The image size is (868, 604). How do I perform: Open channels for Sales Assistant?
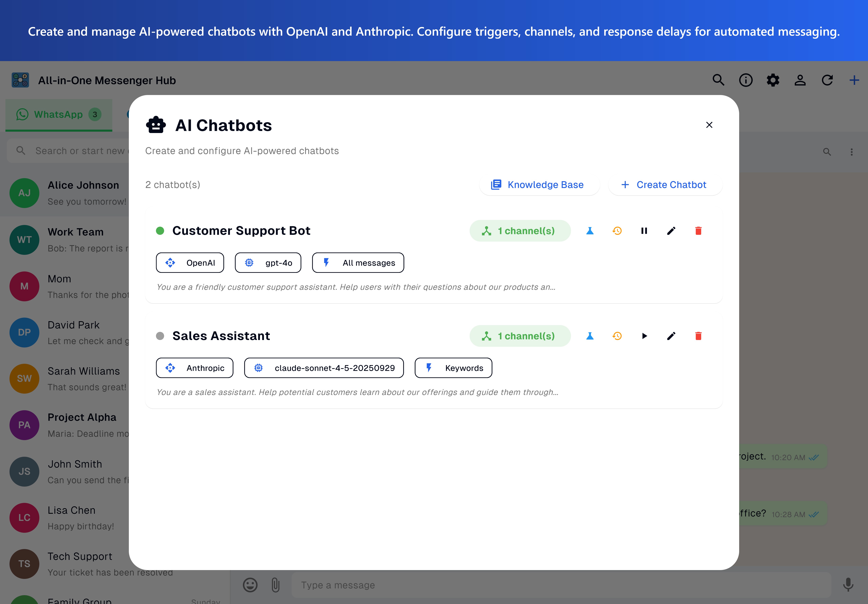point(520,336)
